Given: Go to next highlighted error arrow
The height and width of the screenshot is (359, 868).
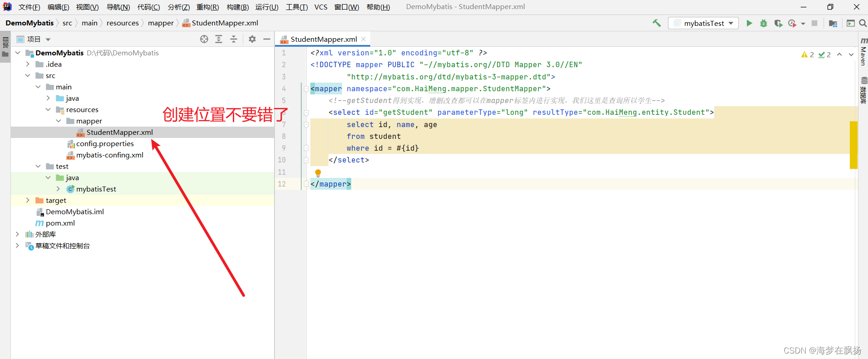Looking at the screenshot, I should point(851,54).
